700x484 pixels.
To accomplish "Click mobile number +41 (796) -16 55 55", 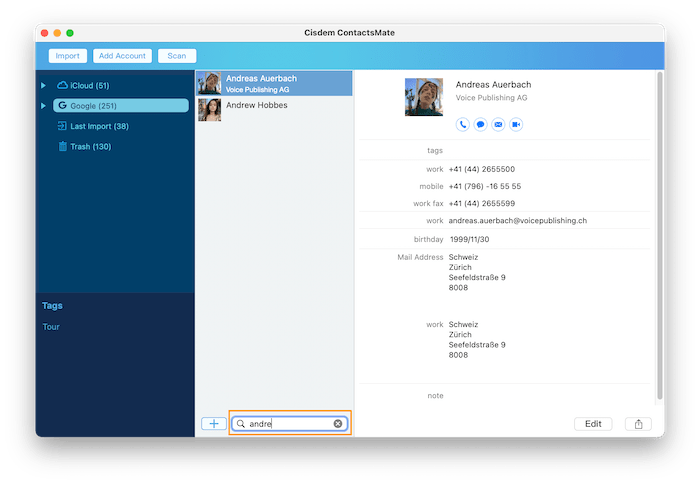I will click(485, 186).
